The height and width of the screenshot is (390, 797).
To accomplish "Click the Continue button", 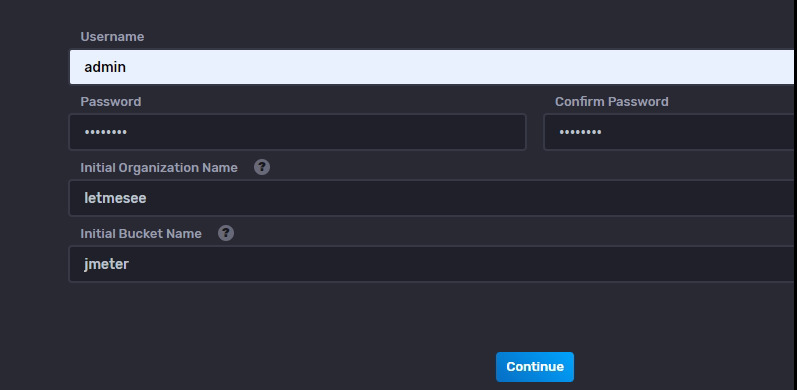I will (535, 367).
